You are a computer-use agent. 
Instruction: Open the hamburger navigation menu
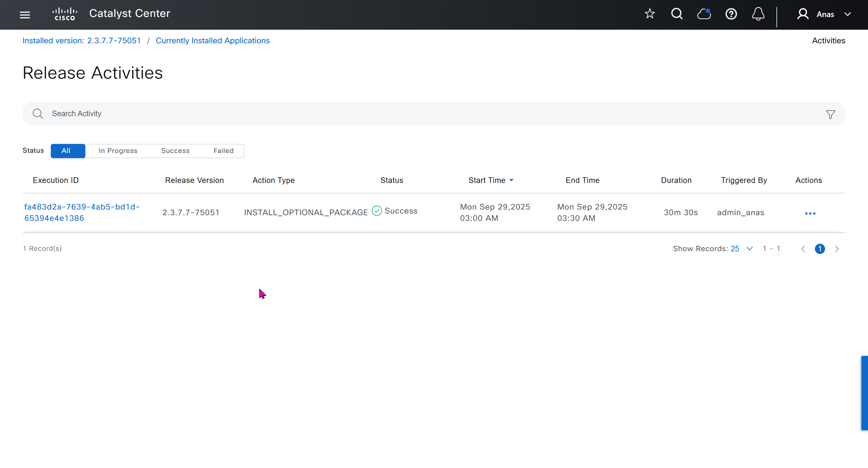[x=25, y=15]
